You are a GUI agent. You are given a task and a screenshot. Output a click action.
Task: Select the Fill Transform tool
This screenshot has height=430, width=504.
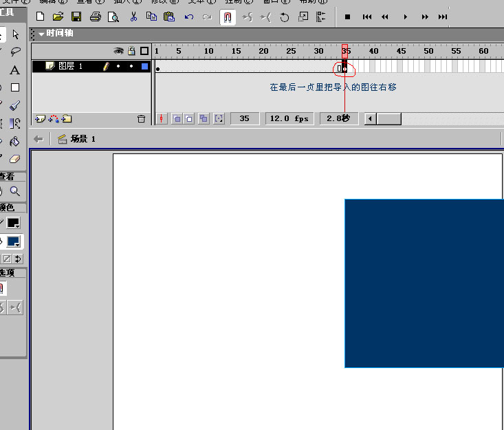click(x=15, y=124)
